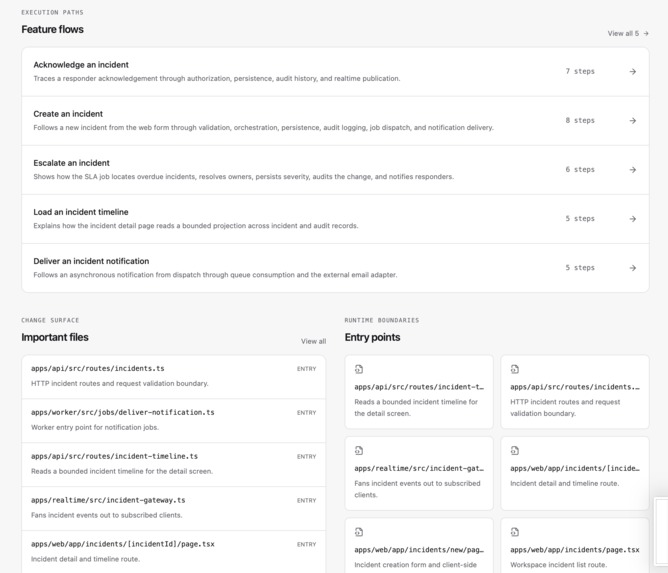Click 'Worker entry point for notification jobs.' text
Image resolution: width=668 pixels, height=573 pixels.
coord(95,427)
